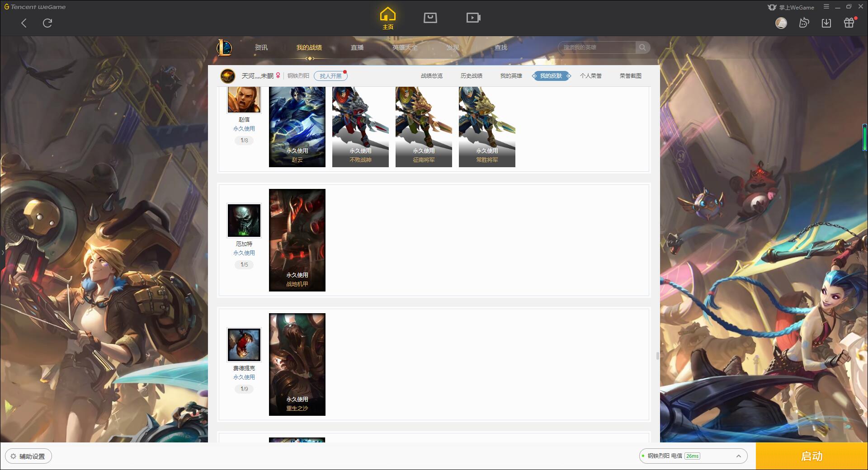Image resolution: width=868 pixels, height=470 pixels.
Task: Open the 掌上WeGame mobile link
Action: click(791, 7)
